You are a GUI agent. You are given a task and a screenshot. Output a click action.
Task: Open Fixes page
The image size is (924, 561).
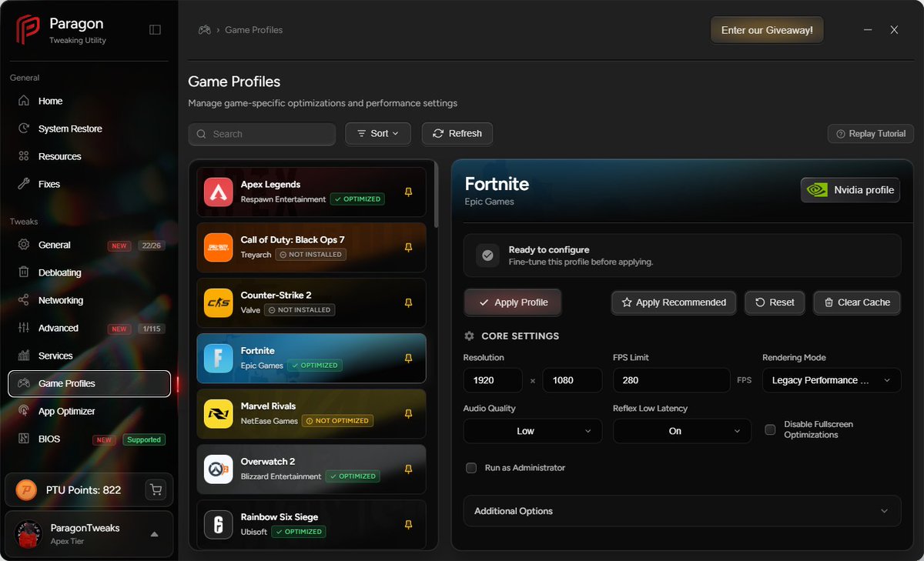coord(89,184)
